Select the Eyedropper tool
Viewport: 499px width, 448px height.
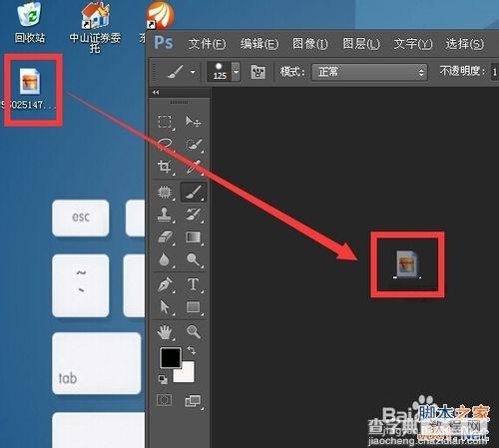[x=194, y=167]
